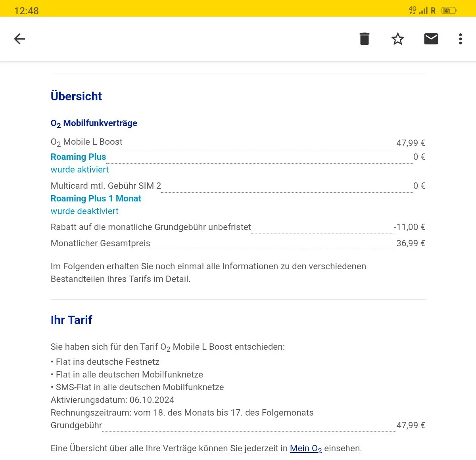
Task: Tap the O2 Mobile L Boost row
Action: 238,142
